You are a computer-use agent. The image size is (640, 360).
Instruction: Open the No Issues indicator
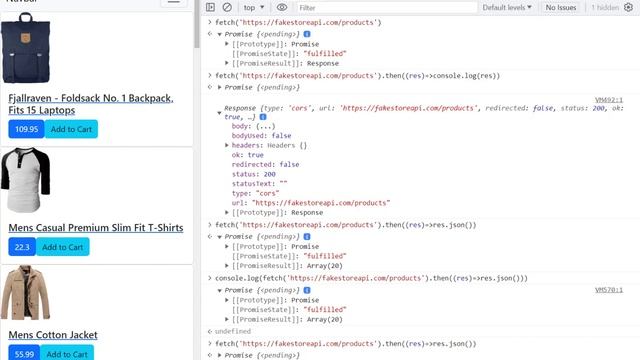tap(561, 7)
